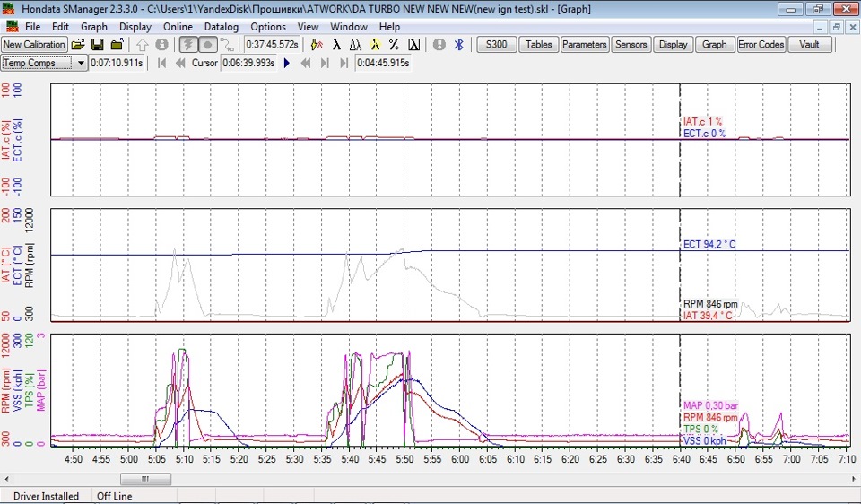The image size is (861, 504).
Task: Open a calibration file with folder icon
Action: (x=78, y=45)
